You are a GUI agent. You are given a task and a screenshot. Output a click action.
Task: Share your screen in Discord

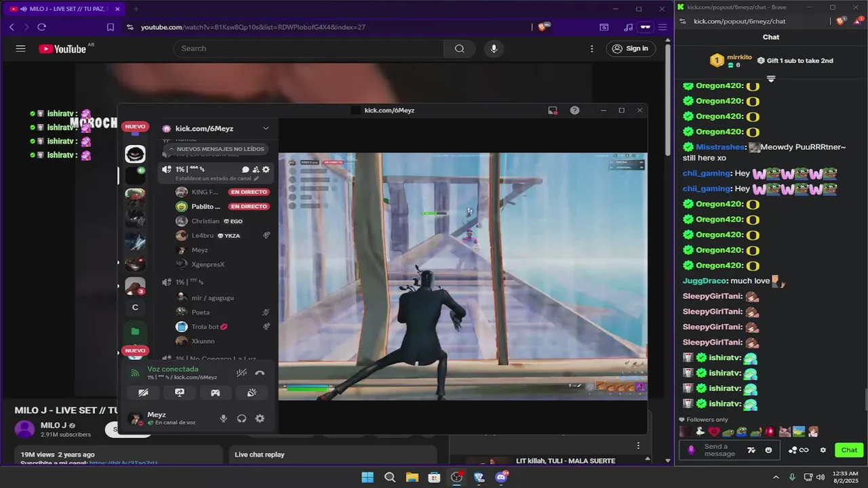tap(179, 392)
